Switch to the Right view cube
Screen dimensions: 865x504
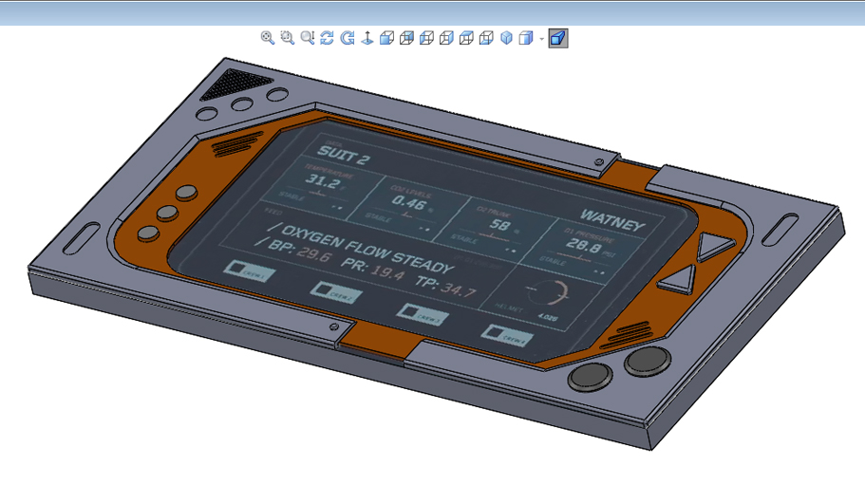(446, 38)
